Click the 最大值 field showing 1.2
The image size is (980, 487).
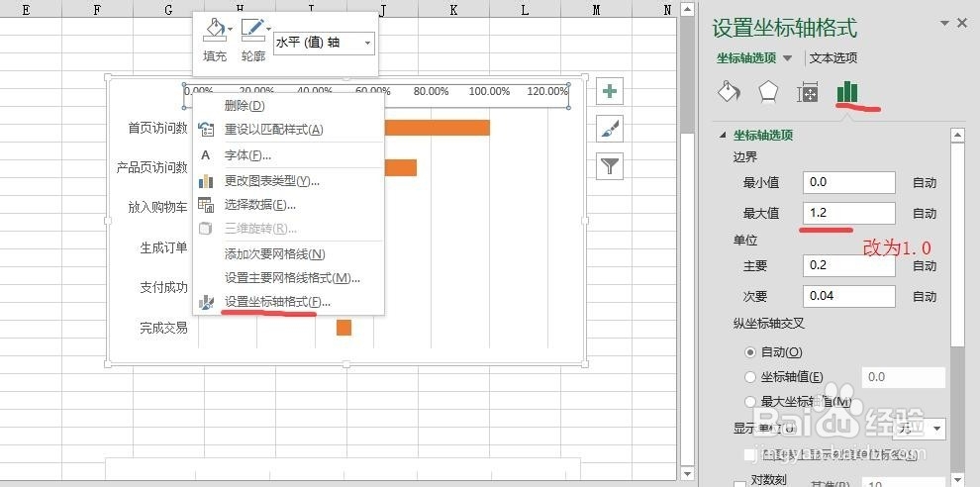pos(848,213)
